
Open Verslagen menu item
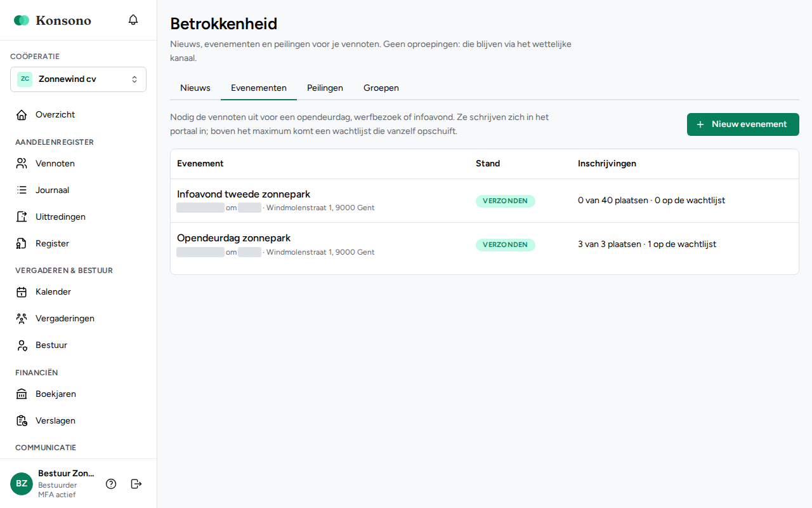click(78, 421)
